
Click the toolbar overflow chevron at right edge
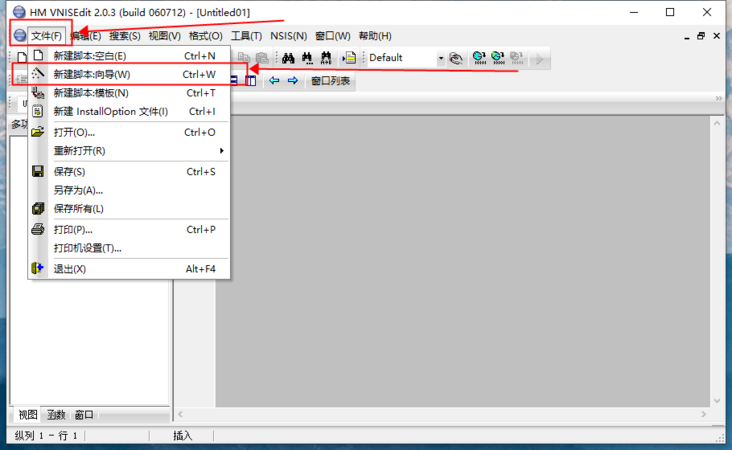point(719,98)
